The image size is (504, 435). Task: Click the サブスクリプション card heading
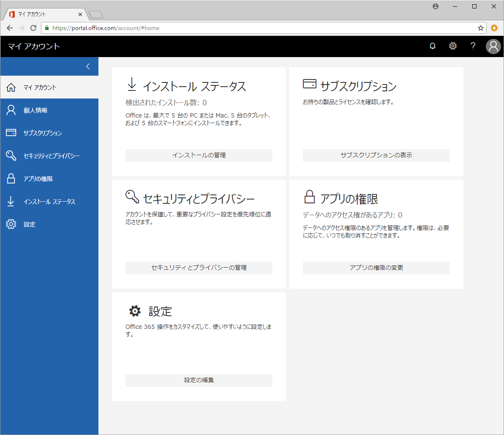358,86
